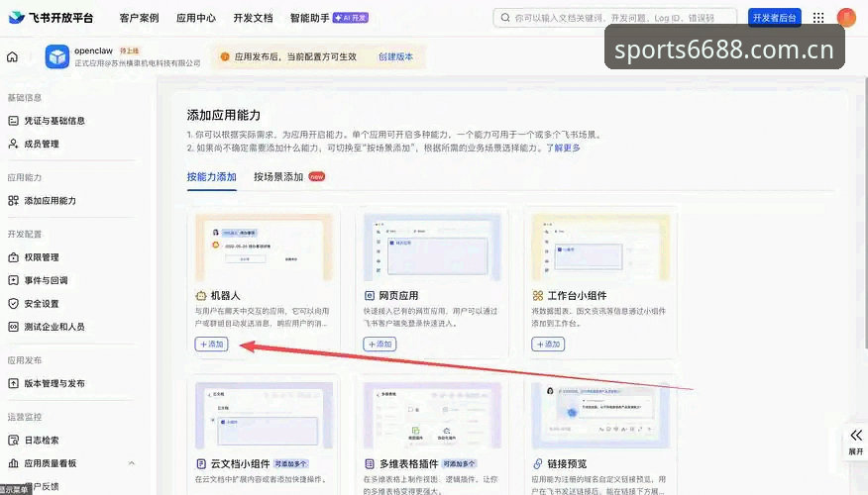Viewport: 868px width, 495px height.
Task: Click the icon beside 云文档小组件 title
Action: pyautogui.click(x=201, y=463)
